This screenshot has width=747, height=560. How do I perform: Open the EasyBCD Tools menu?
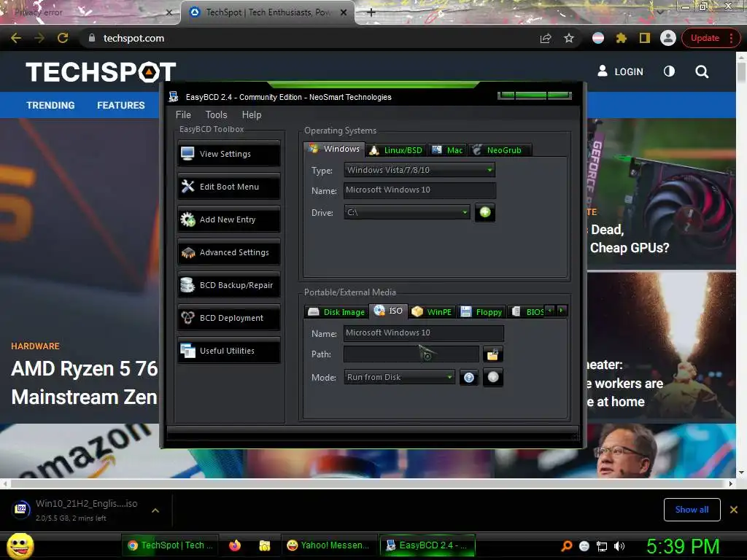tap(216, 114)
